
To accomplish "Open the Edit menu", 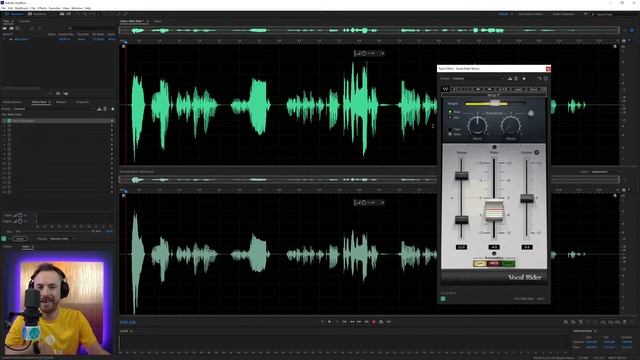I will tap(10, 8).
